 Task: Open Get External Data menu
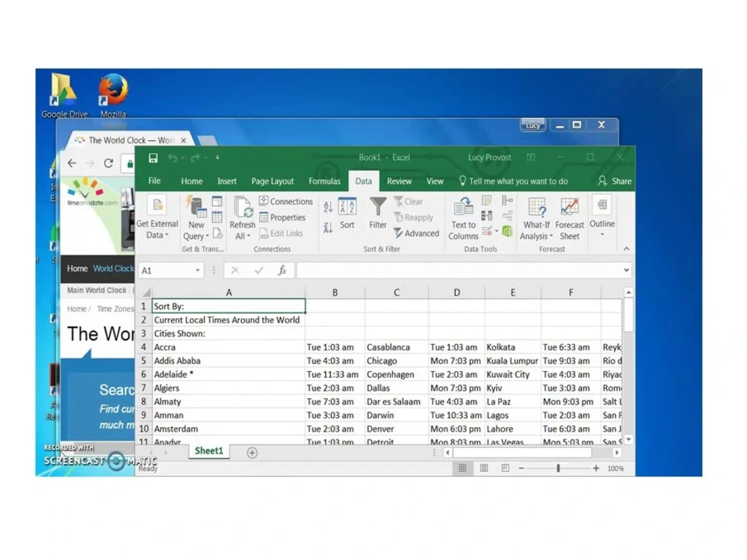coord(157,217)
